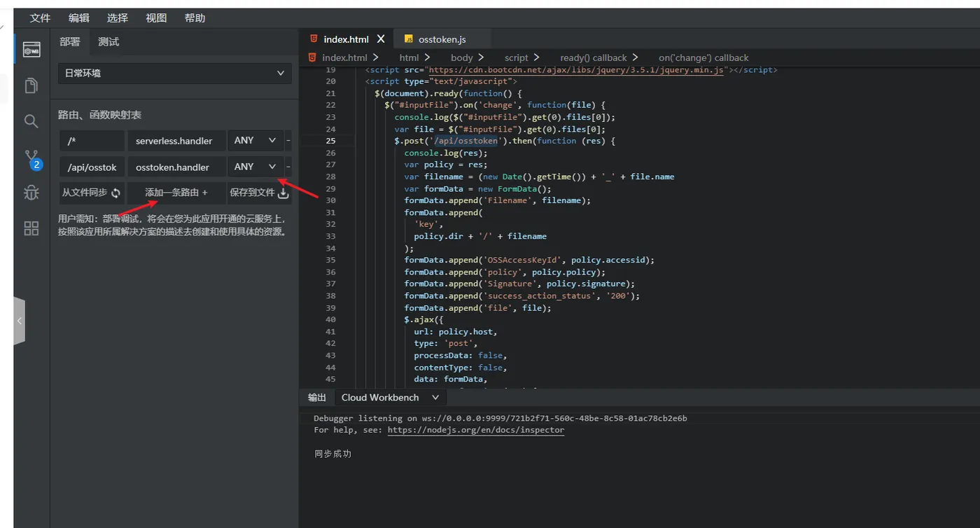Edit the /api/osstok route path field
980x528 pixels.
[92, 167]
